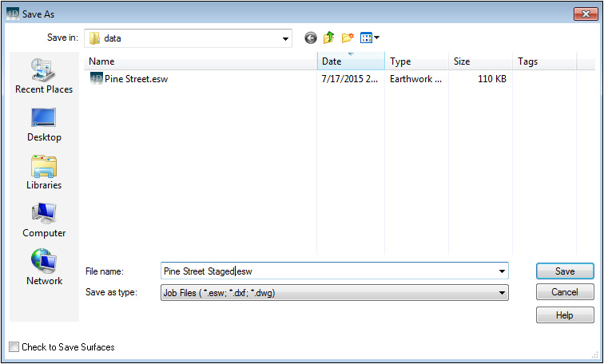The image size is (604, 364).
Task: Select Computer in the places bar
Action: pos(44,220)
